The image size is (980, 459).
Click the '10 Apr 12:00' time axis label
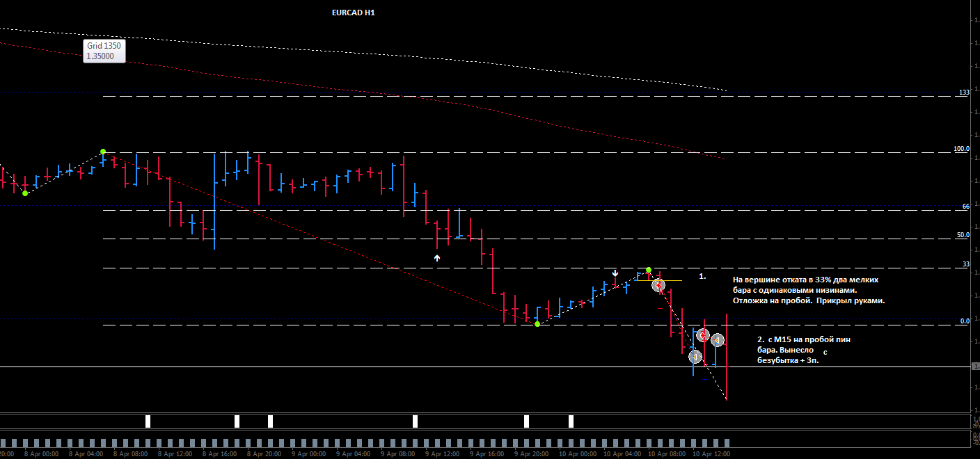[x=711, y=453]
